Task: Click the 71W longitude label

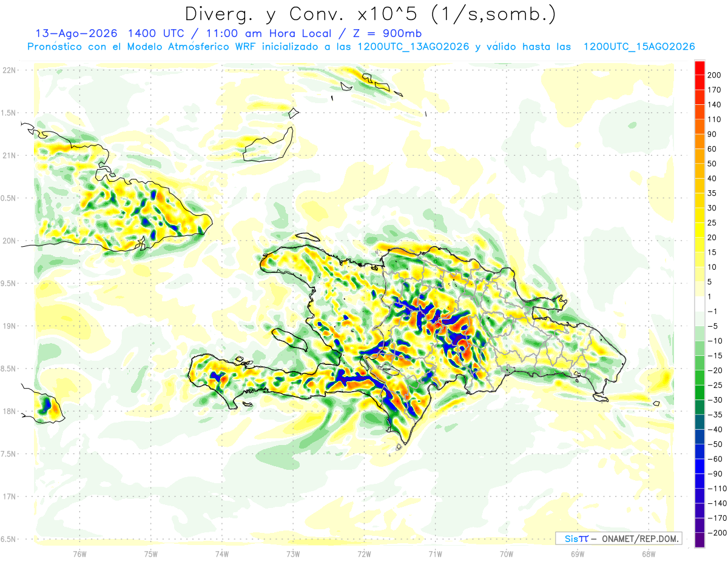Action: (x=435, y=554)
